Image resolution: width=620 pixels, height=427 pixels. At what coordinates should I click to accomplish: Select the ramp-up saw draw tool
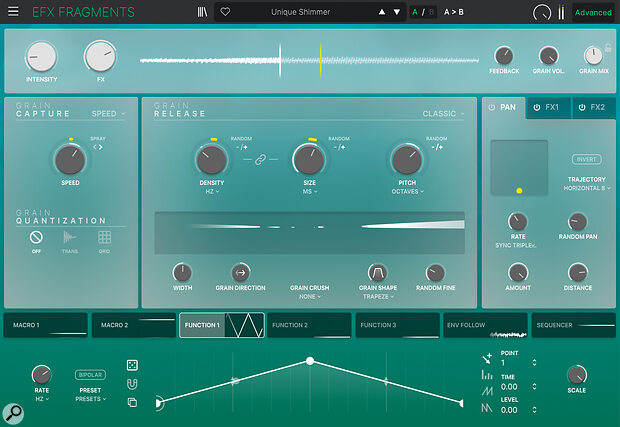click(x=487, y=391)
